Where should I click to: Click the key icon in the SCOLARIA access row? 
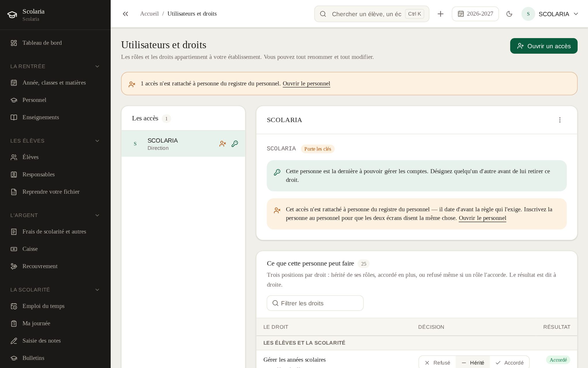pos(235,144)
